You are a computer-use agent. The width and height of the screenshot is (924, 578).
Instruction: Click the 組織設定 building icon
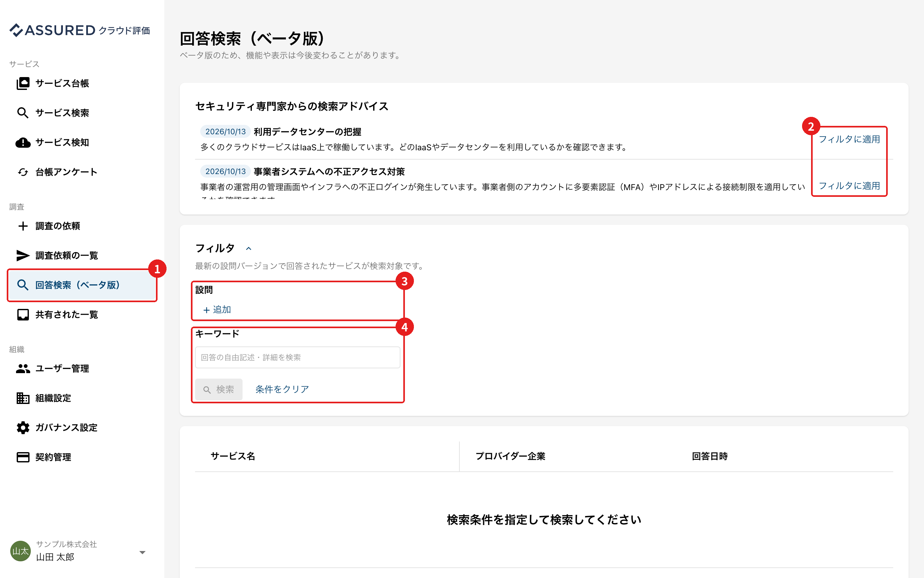click(23, 398)
